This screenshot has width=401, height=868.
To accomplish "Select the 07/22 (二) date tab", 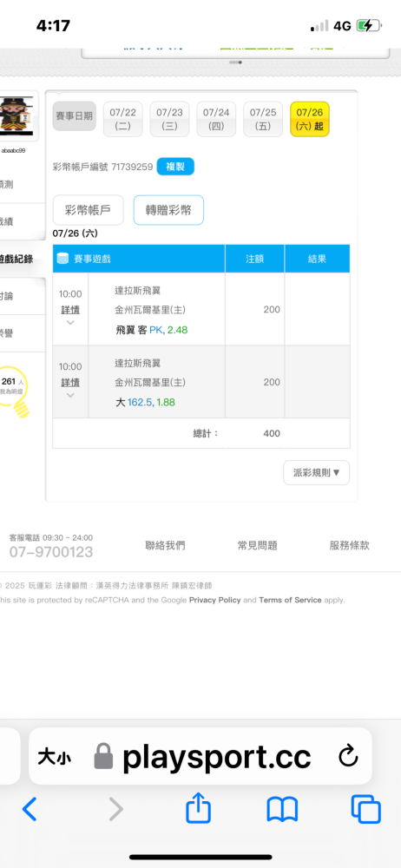I will pyautogui.click(x=123, y=119).
